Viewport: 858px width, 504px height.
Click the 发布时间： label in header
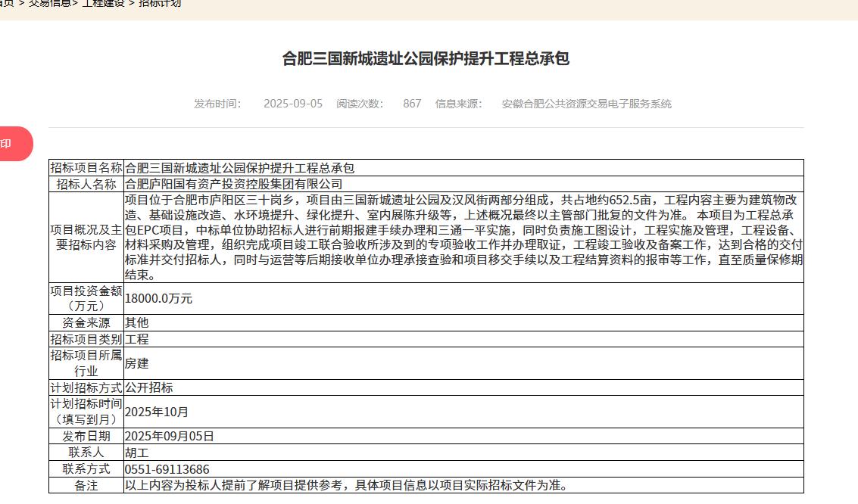[217, 104]
